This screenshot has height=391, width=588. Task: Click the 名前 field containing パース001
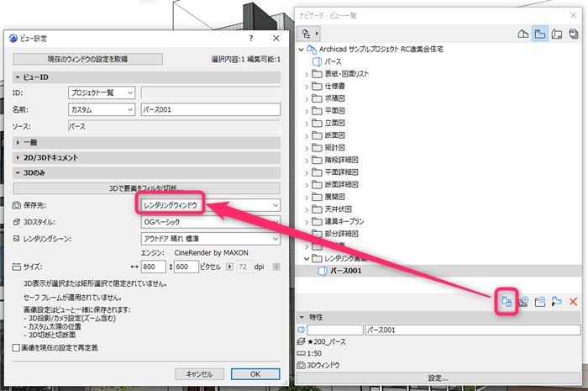coord(211,109)
